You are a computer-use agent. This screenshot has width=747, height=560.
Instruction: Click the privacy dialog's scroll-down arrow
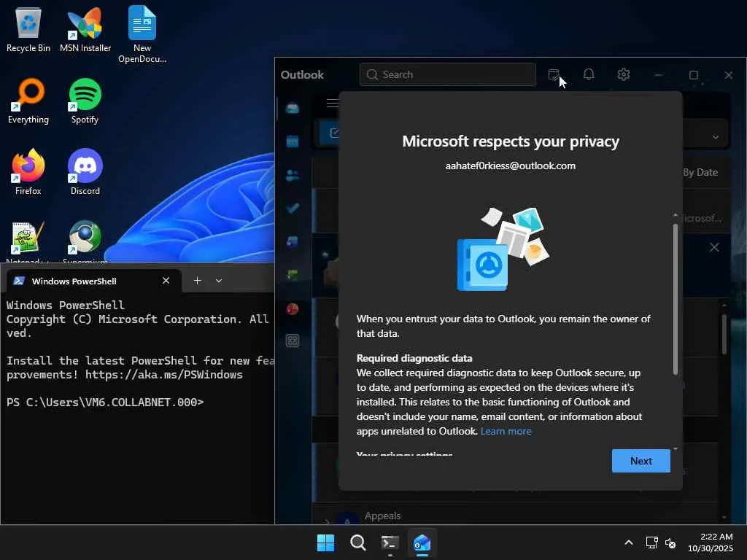coord(675,448)
